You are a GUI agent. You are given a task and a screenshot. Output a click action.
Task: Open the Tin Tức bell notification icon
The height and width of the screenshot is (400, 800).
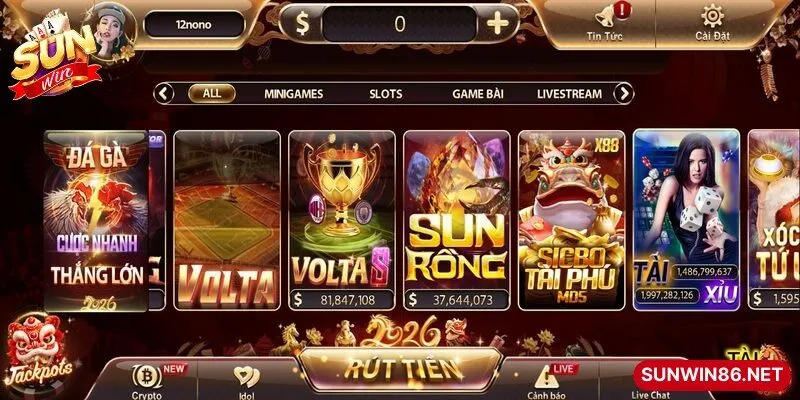(x=606, y=16)
